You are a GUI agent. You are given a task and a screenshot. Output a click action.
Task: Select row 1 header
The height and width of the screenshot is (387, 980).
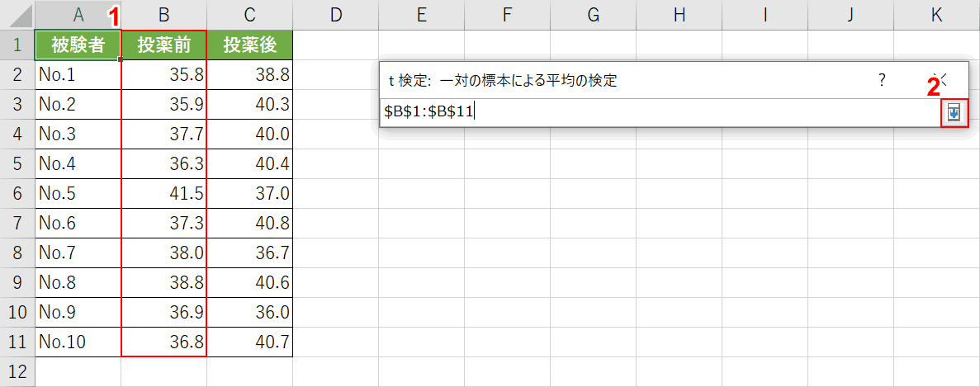(x=17, y=45)
